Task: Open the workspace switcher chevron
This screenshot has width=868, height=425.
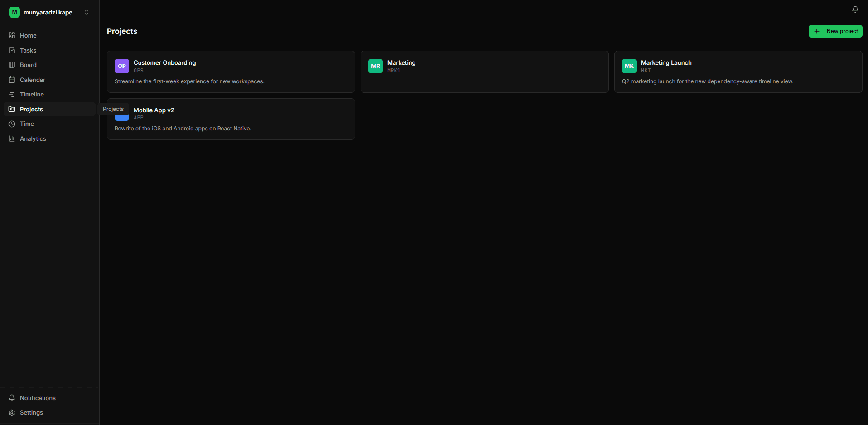Action: (87, 12)
